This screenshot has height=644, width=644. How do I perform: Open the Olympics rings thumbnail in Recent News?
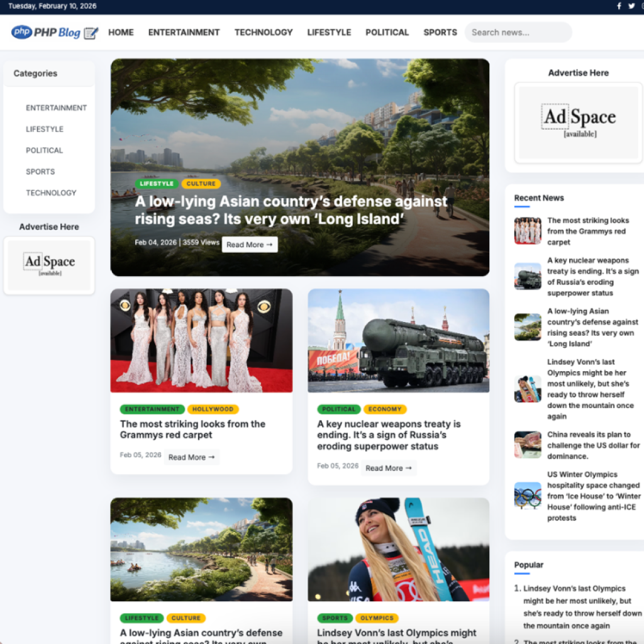click(x=528, y=496)
